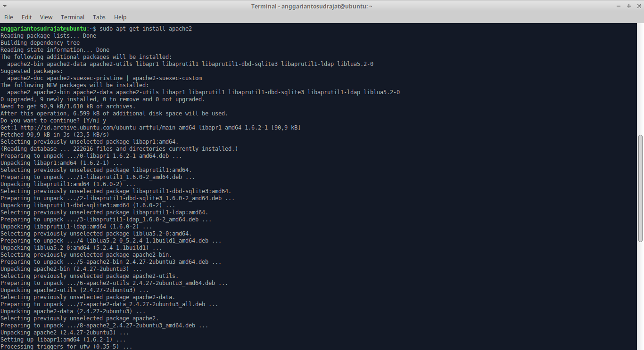644x350 pixels.
Task: Open the View menu
Action: pos(46,17)
